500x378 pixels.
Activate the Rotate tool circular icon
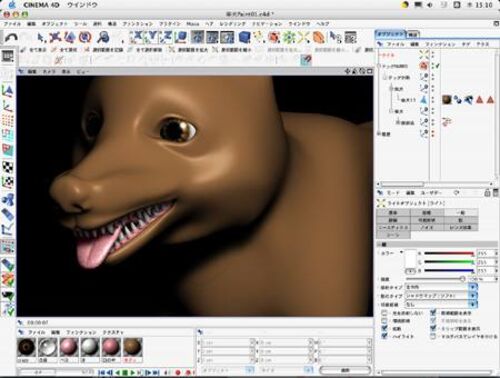(85, 37)
